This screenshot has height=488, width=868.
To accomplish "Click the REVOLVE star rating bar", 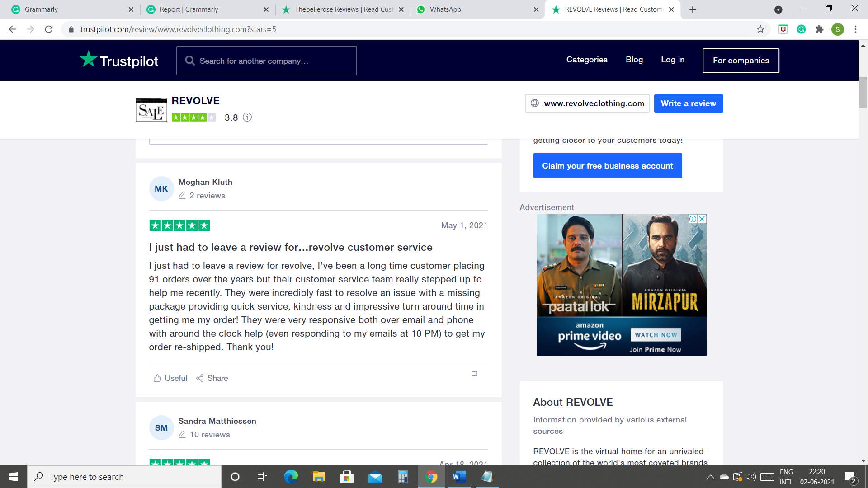I will 193,117.
